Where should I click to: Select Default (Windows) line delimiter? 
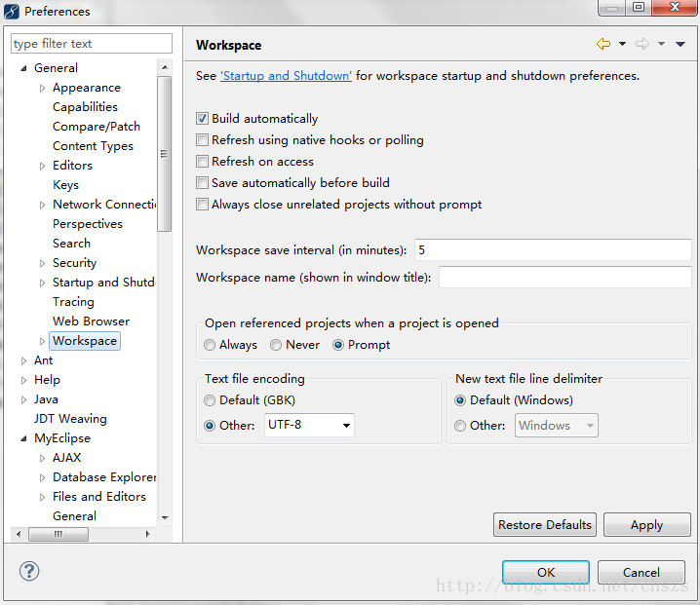[x=460, y=400]
